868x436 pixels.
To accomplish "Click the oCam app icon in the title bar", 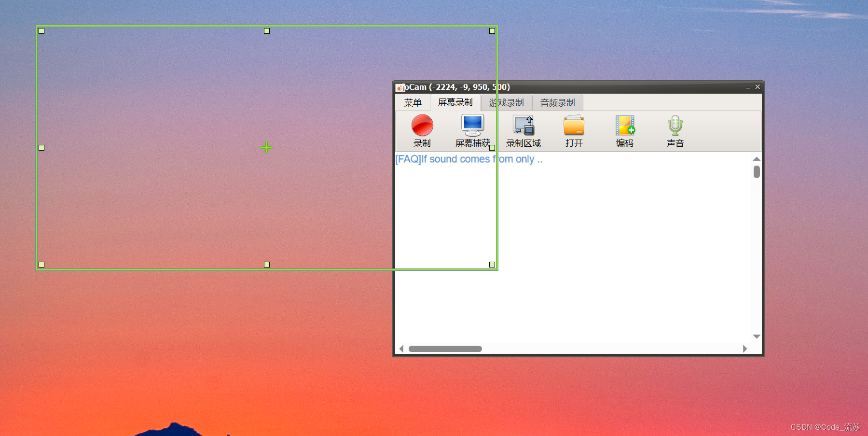I will tap(400, 87).
